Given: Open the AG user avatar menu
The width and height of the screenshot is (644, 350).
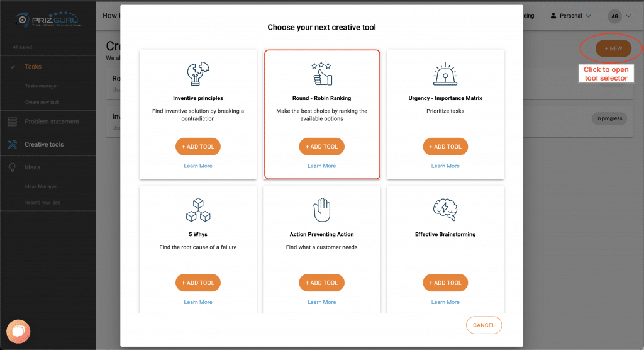Looking at the screenshot, I should coord(615,16).
